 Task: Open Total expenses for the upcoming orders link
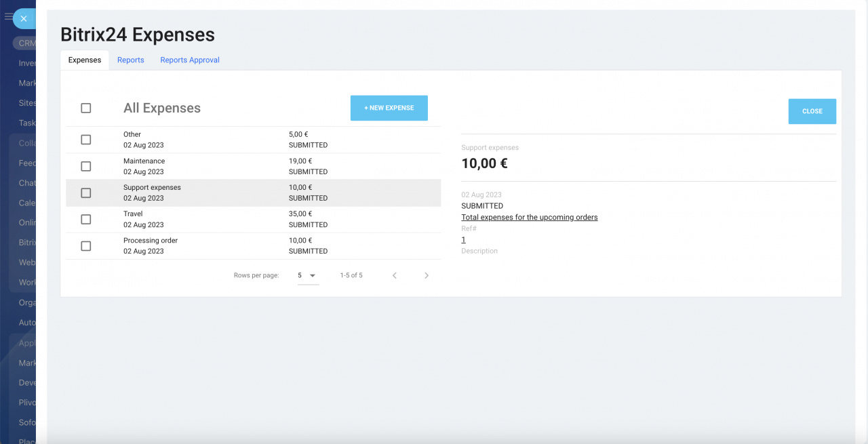coord(530,218)
